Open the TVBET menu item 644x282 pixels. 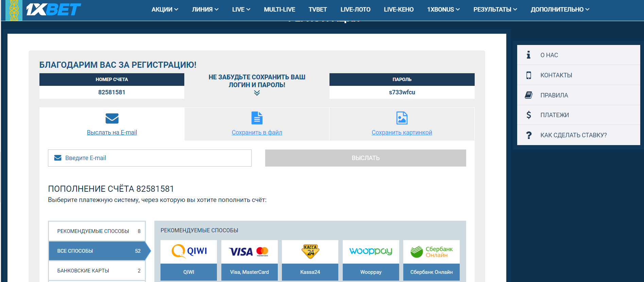(x=318, y=10)
